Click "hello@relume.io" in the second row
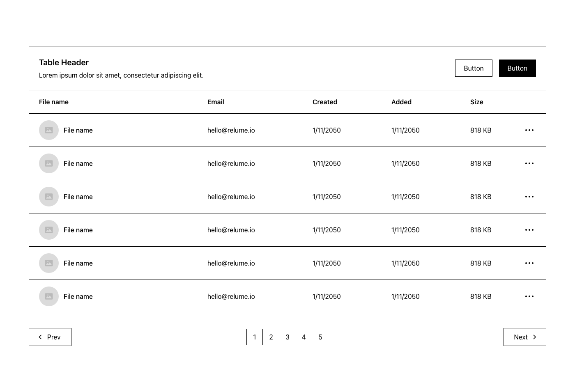 coord(231,163)
